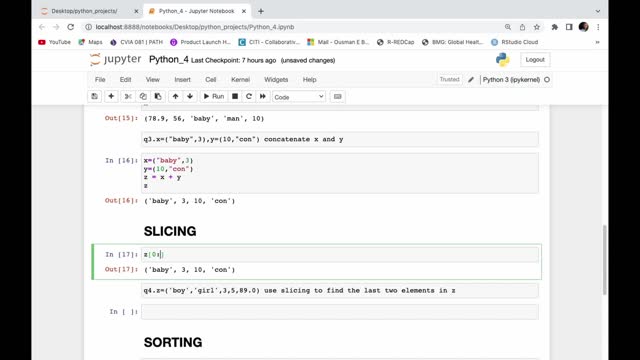Image resolution: width=640 pixels, height=360 pixels.
Task: Share this page icon
Action: (522, 27)
